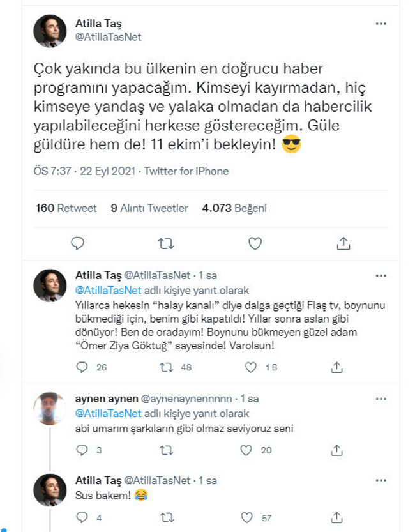Image resolution: width=415 pixels, height=532 pixels.
Task: Like the main tweet with the heart icon
Action: [255, 243]
